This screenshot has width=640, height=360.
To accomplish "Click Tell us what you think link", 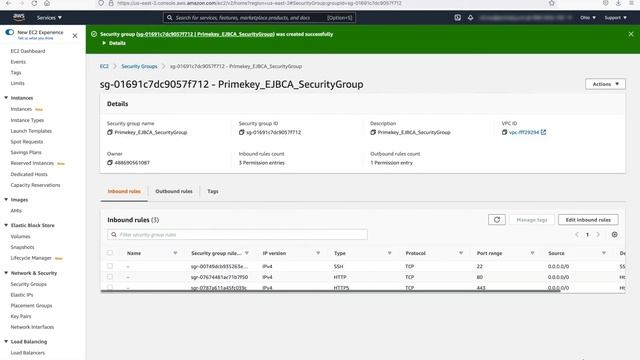I will (36, 38).
